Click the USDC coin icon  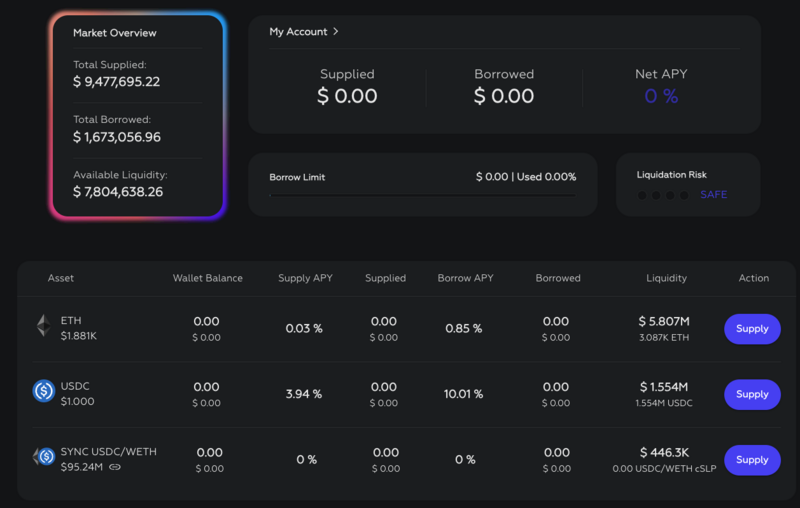click(44, 391)
